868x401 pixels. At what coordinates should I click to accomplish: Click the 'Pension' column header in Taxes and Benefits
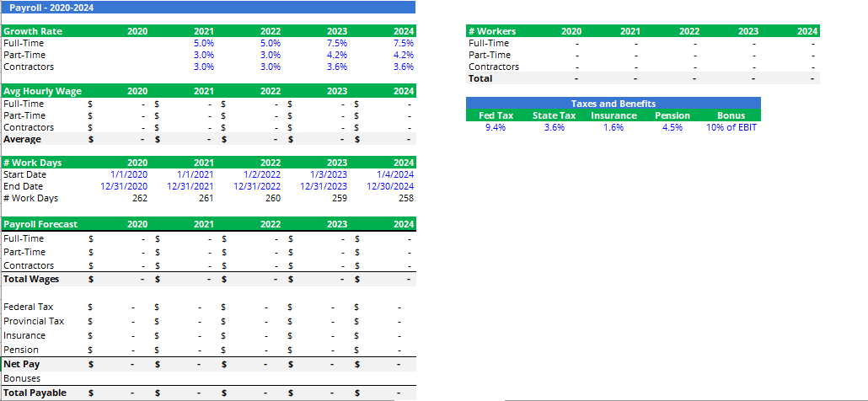coord(672,115)
